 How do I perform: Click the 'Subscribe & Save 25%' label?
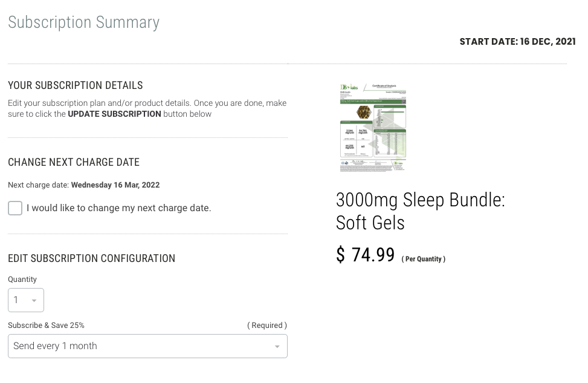[46, 326]
